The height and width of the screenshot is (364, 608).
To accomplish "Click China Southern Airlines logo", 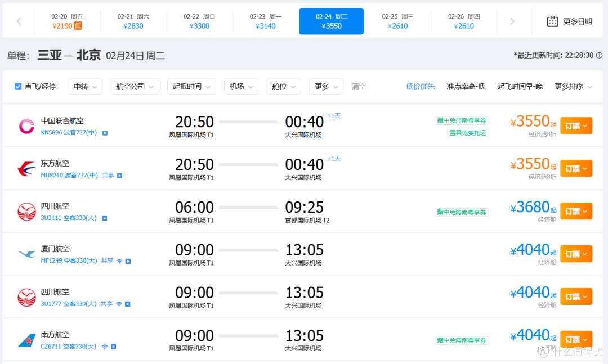I will coord(26,340).
